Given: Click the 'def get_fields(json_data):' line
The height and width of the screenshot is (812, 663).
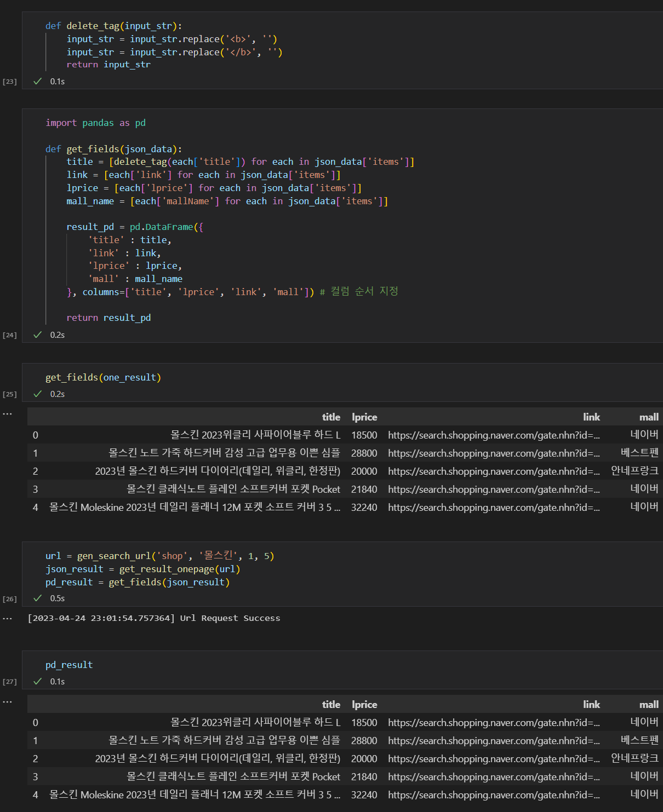Looking at the screenshot, I should 113,149.
